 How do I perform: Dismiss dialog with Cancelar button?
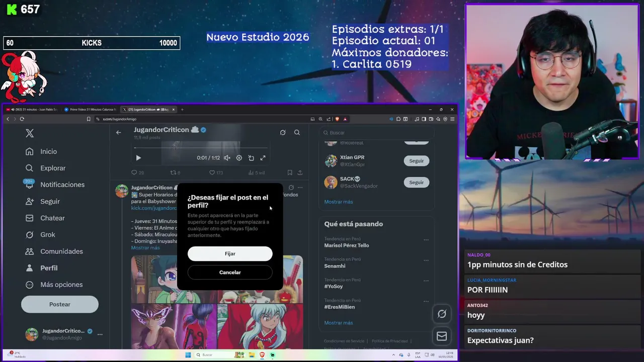click(x=230, y=272)
